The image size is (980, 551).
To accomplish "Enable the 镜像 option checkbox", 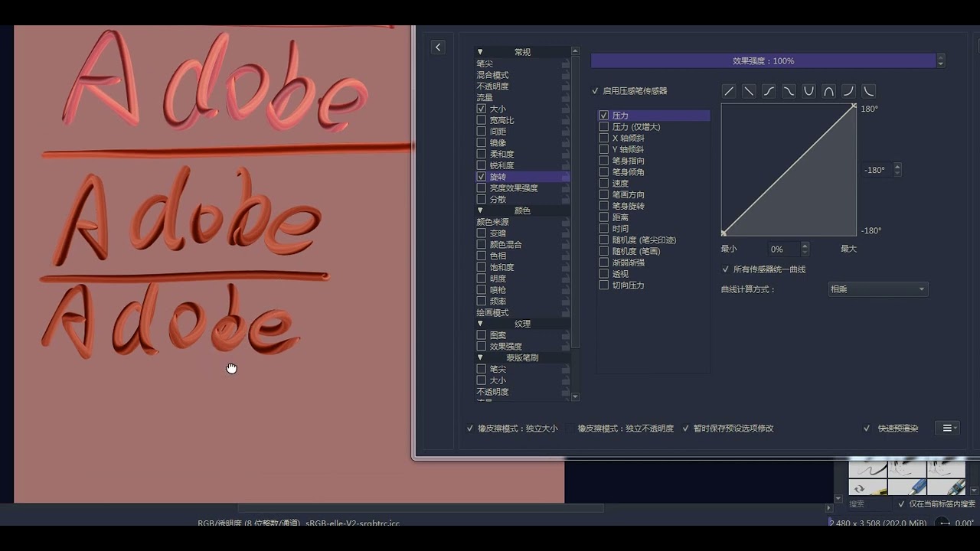I will (x=482, y=142).
